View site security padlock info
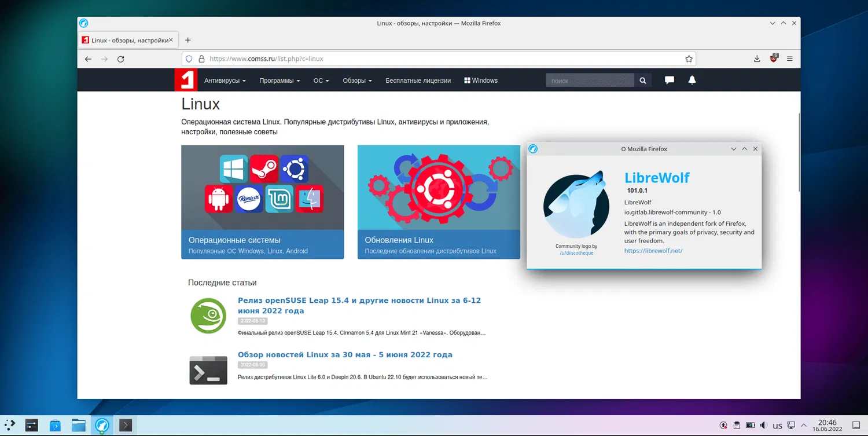Screen dimensions: 868x436 (x=201, y=58)
